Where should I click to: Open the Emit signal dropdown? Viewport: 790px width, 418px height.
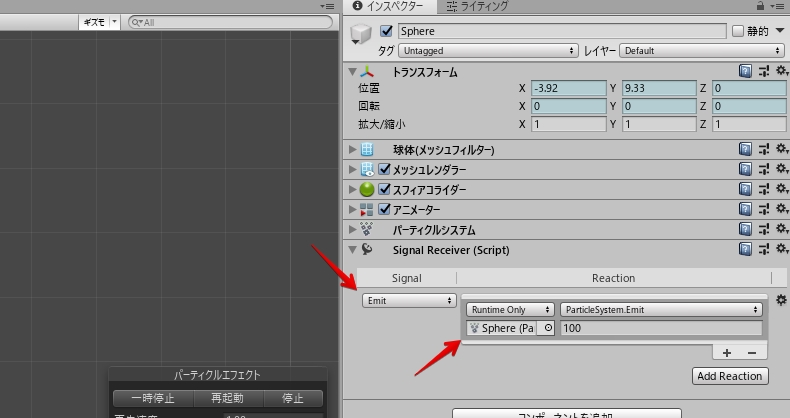coord(409,301)
